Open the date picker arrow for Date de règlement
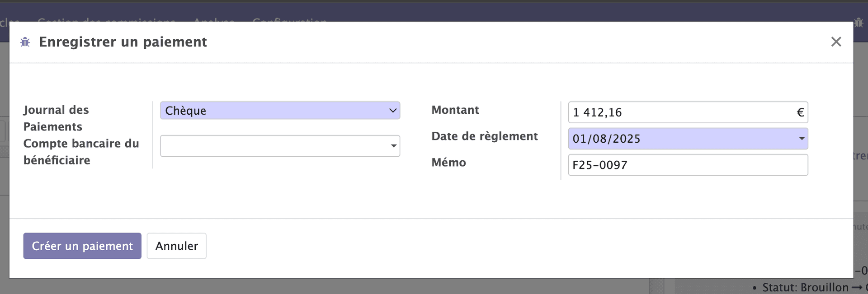This screenshot has width=868, height=294. pos(802,139)
